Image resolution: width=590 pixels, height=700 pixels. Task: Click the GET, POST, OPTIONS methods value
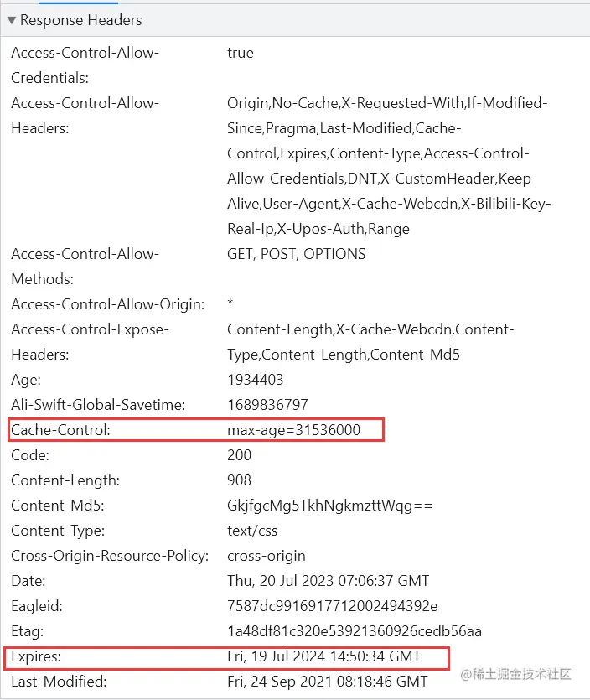point(296,254)
